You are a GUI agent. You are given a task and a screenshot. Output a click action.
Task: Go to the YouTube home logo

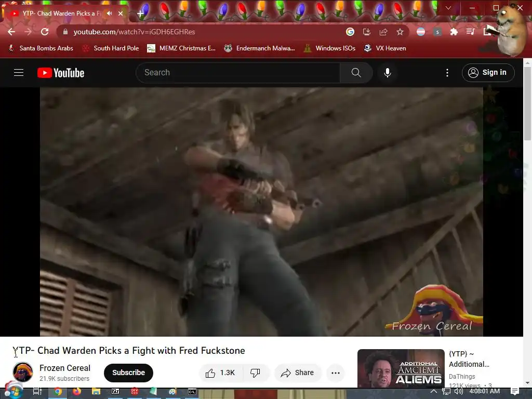(x=61, y=73)
